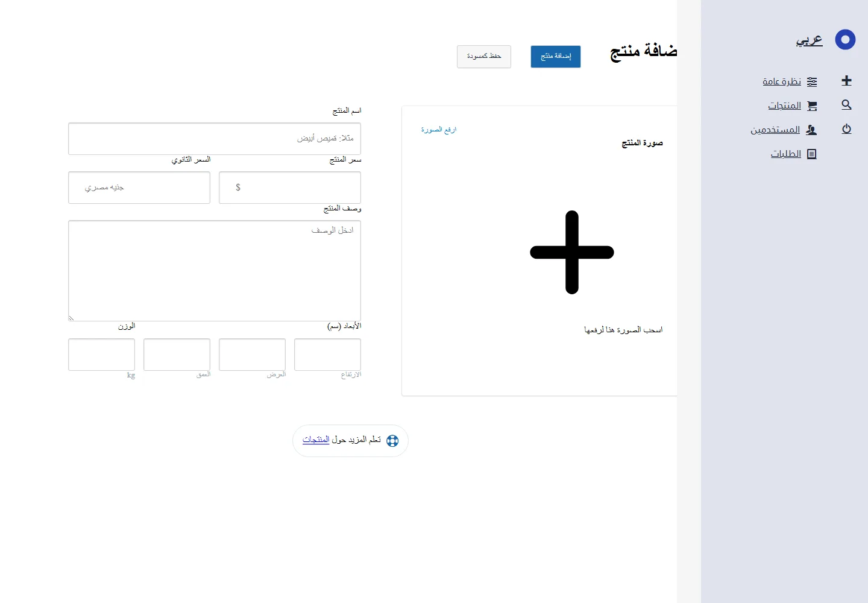Open the المستخدمين menu item
868x603 pixels.
pos(775,130)
